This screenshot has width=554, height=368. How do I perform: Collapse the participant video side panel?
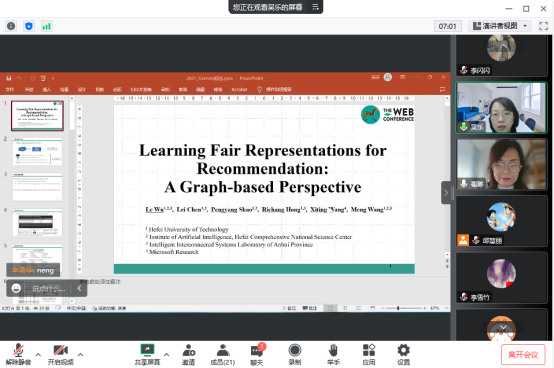446,192
